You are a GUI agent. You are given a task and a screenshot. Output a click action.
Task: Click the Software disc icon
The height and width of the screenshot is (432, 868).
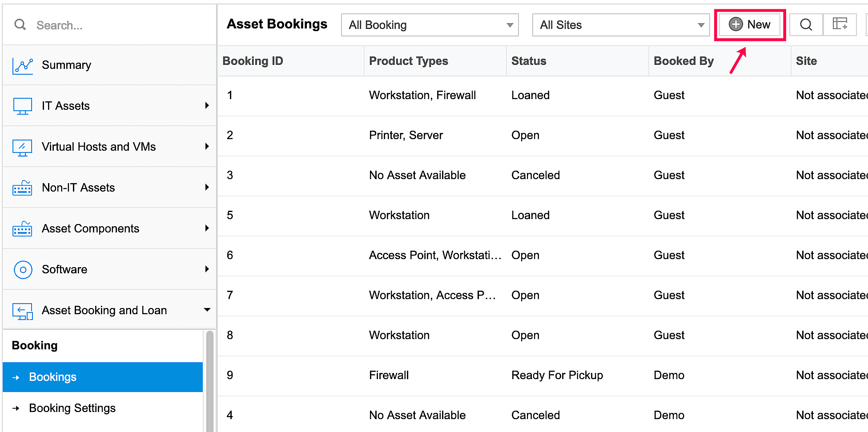point(23,270)
